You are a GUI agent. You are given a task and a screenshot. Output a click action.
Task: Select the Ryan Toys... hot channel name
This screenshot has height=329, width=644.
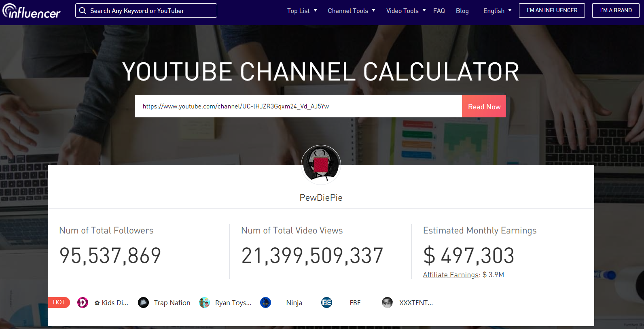click(233, 303)
